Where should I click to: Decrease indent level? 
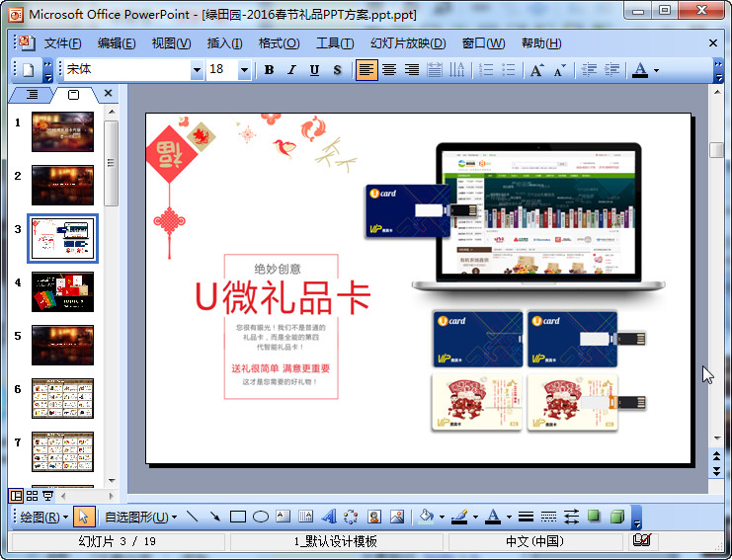tap(589, 70)
